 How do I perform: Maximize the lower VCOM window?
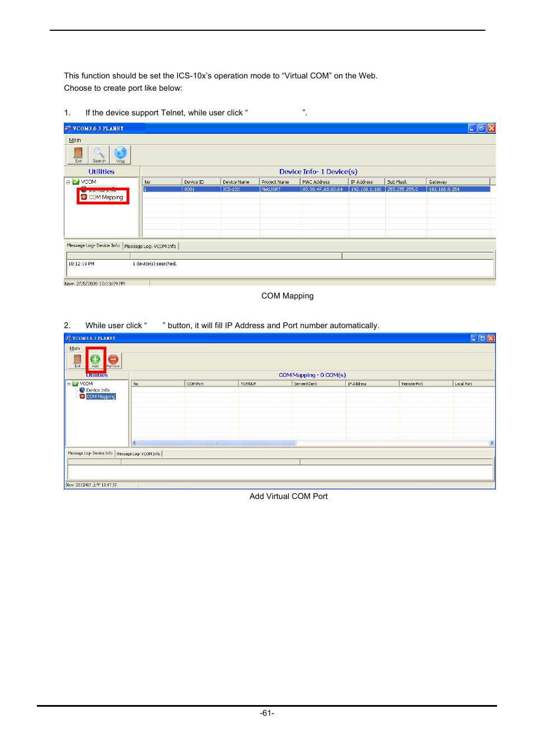(x=483, y=338)
